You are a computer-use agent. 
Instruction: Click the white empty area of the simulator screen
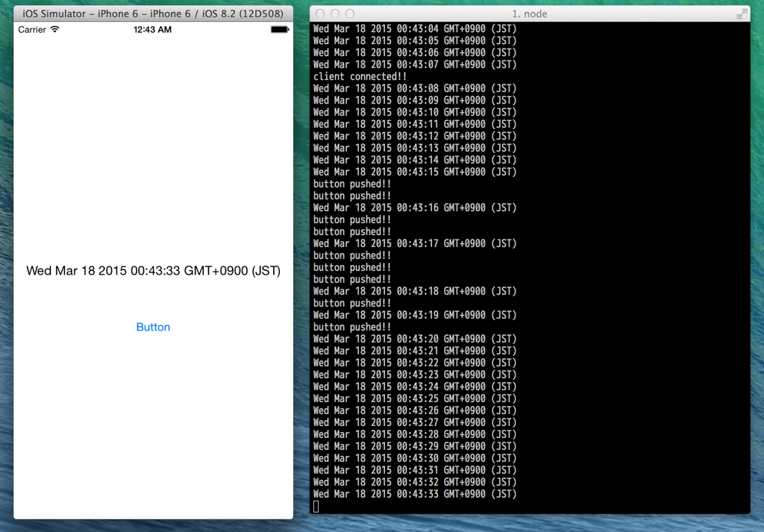coord(153,149)
